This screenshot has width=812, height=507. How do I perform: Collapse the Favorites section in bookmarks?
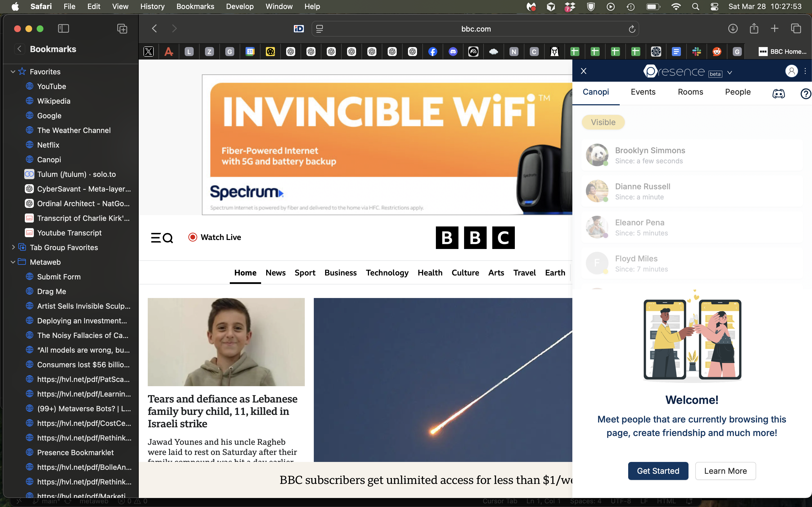click(x=13, y=72)
